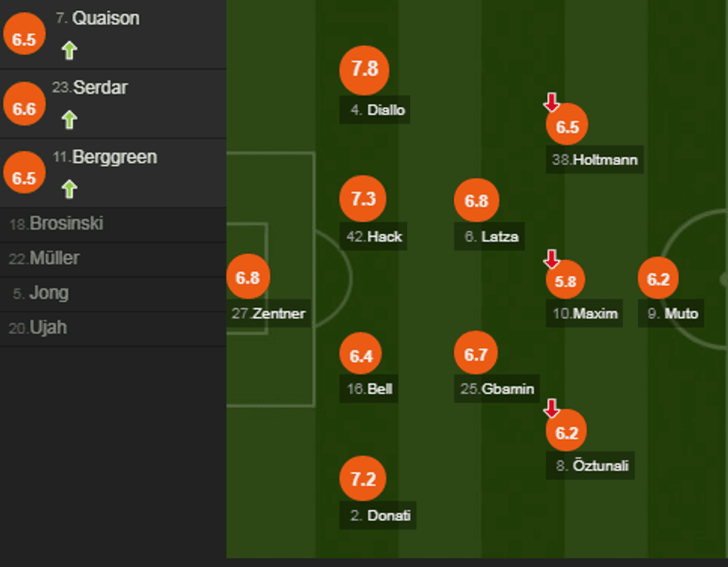Click Diallo's 7.8 rating badge
This screenshot has height=567, width=728.
click(364, 69)
